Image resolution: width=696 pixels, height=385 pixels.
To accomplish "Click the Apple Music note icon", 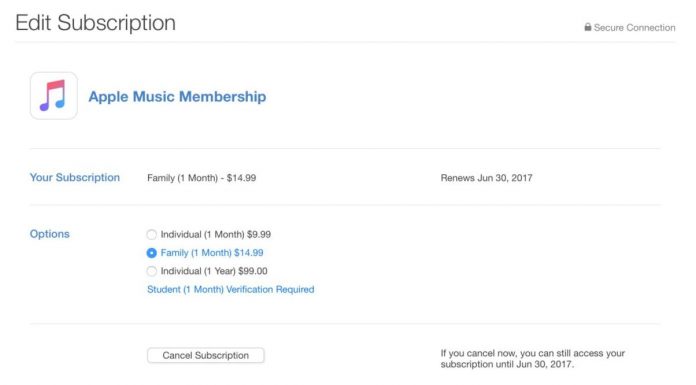I will (x=54, y=96).
